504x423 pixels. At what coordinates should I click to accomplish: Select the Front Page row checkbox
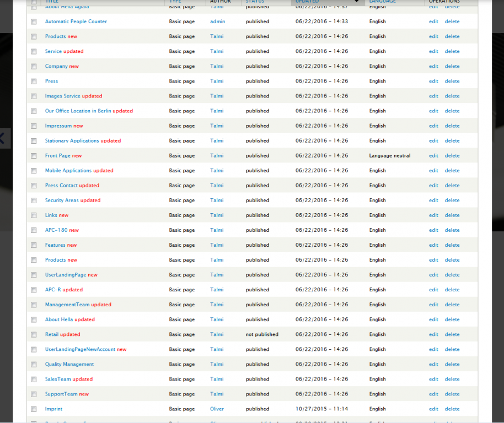click(34, 156)
